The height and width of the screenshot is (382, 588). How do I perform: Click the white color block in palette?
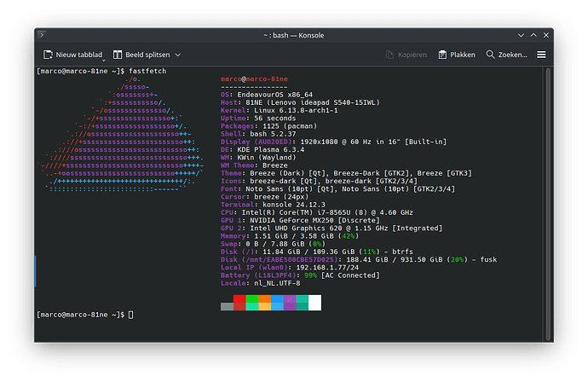(x=315, y=303)
